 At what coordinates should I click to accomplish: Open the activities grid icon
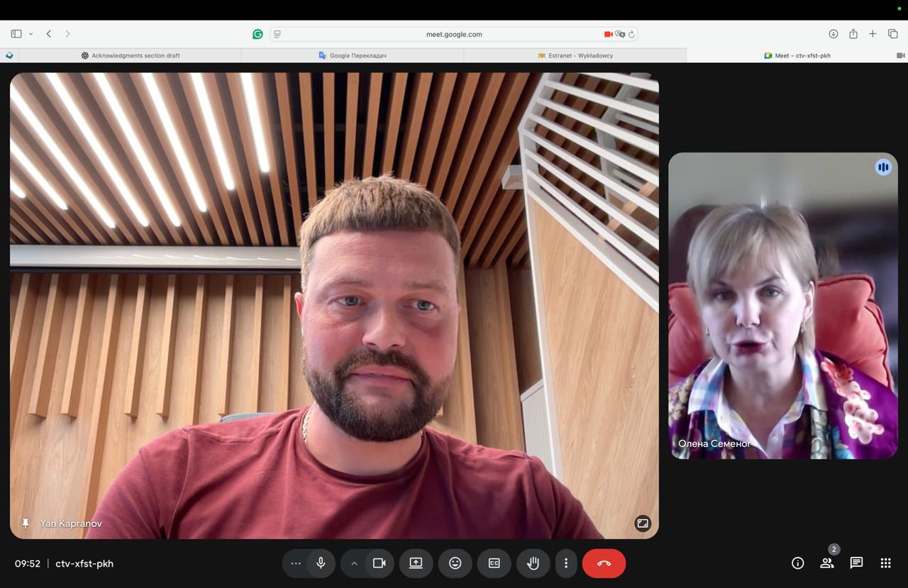click(x=885, y=563)
